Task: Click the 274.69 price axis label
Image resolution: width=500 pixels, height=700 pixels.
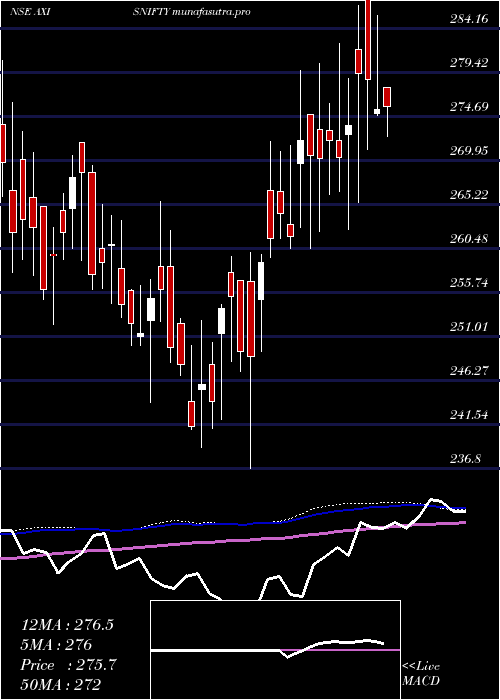Action: point(469,107)
